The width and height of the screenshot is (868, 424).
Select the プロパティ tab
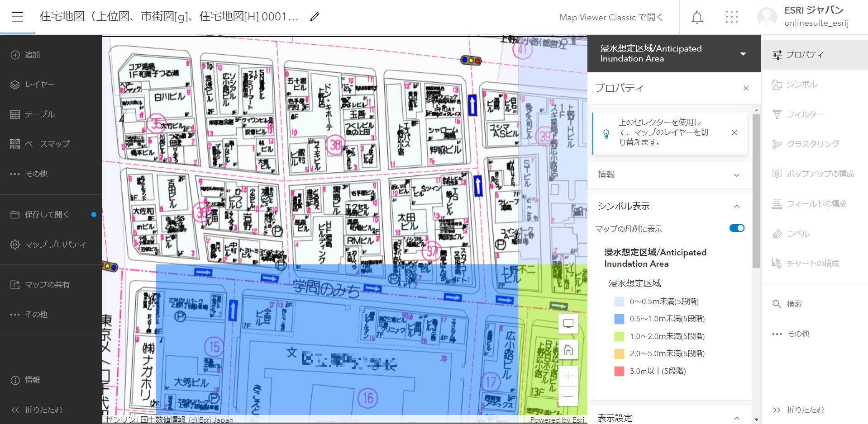tap(804, 55)
